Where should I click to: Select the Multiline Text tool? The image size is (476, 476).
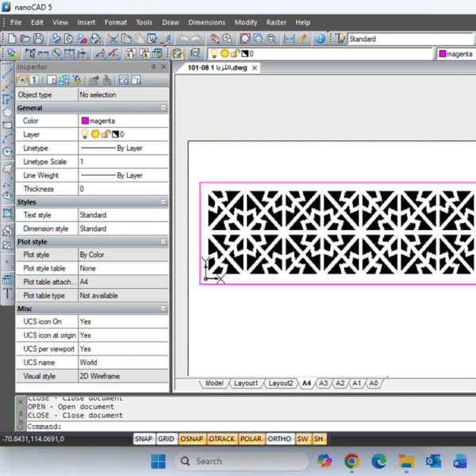tap(7, 292)
